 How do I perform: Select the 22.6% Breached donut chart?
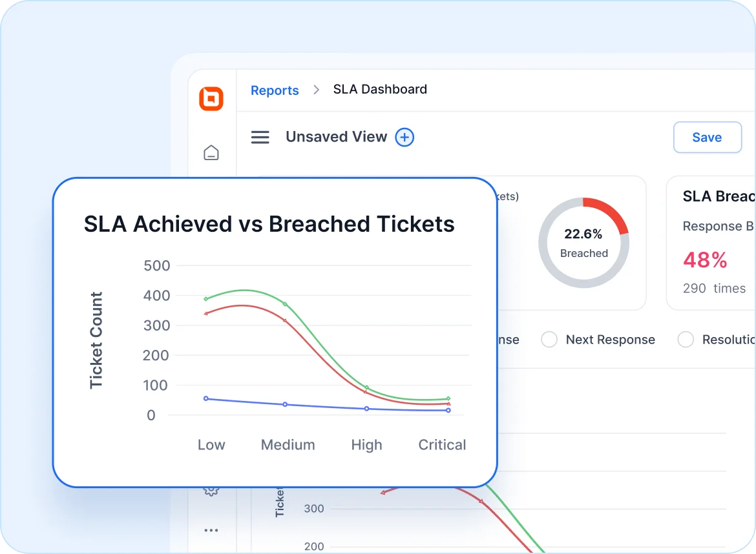tap(583, 242)
